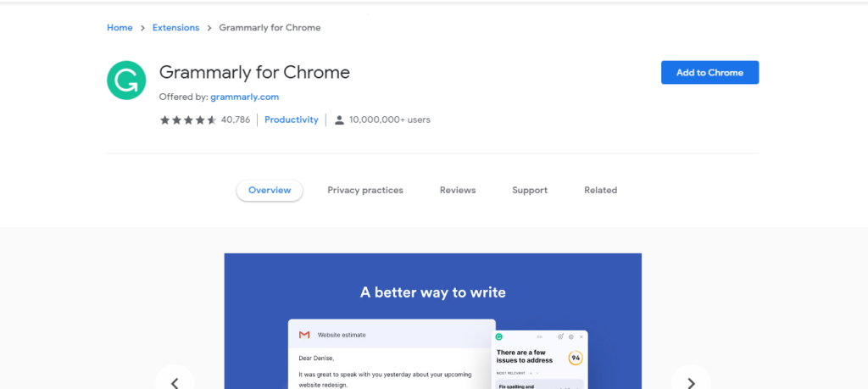Click the Gmail icon in preview

coord(304,335)
